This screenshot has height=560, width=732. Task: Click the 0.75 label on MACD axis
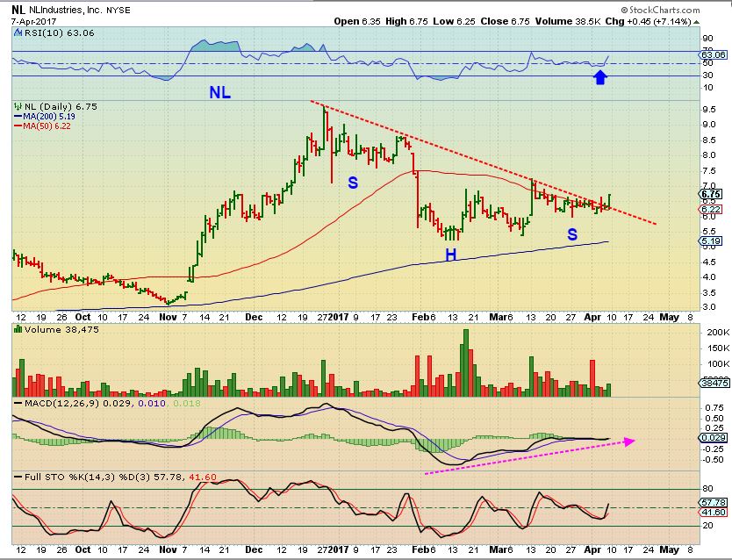pyautogui.click(x=714, y=408)
